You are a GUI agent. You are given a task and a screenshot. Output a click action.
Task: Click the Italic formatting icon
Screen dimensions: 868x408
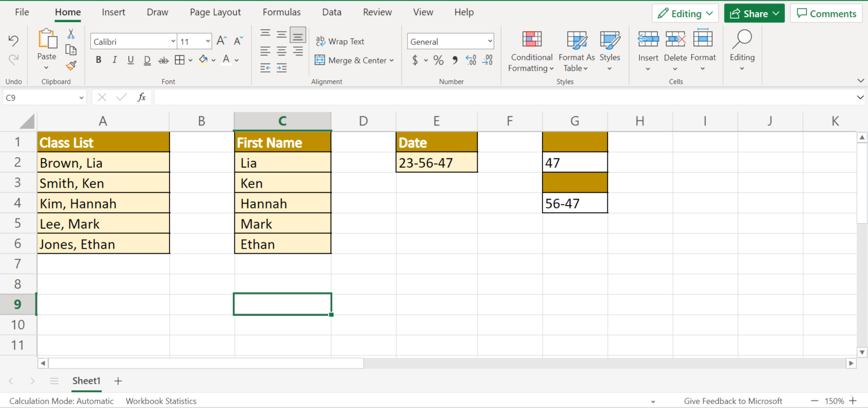click(115, 59)
